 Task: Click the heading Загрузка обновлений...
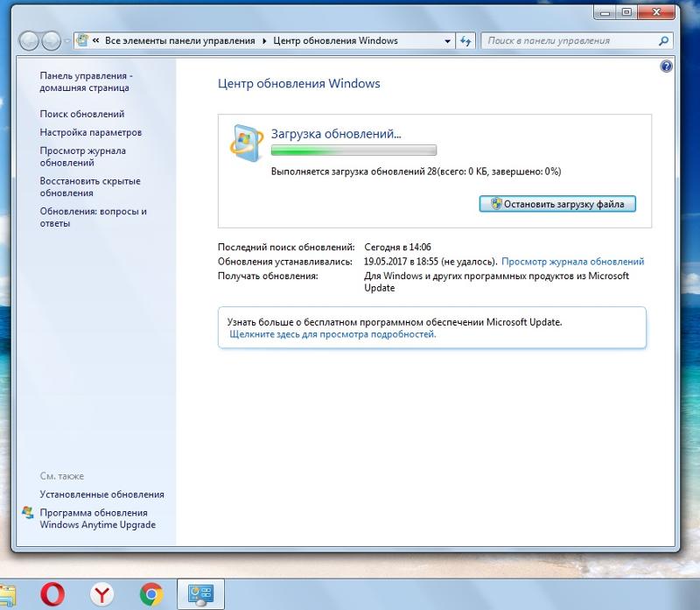(336, 134)
